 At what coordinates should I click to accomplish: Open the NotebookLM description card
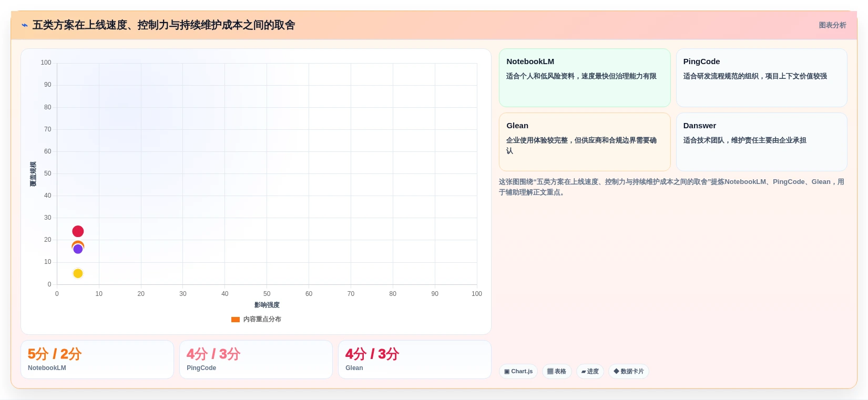[585, 78]
